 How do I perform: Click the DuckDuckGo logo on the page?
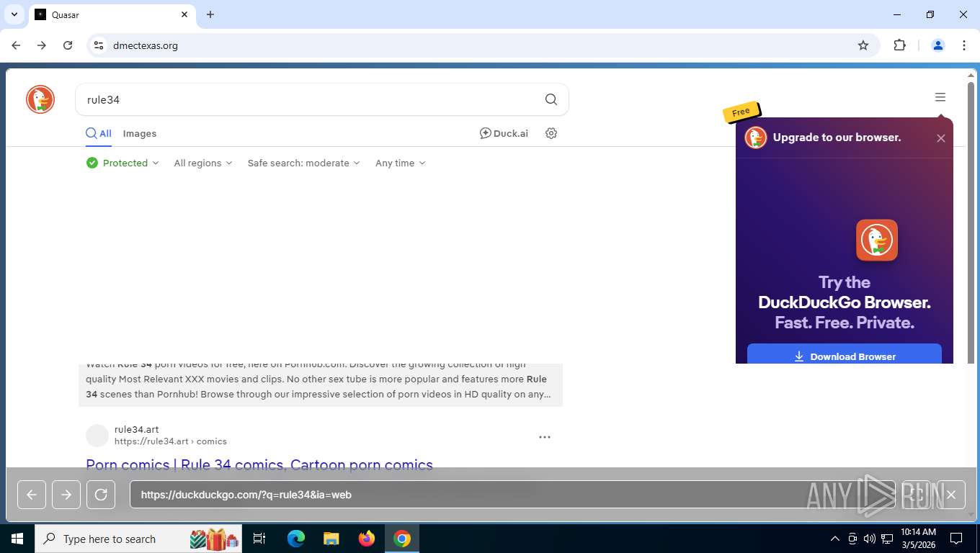click(40, 99)
